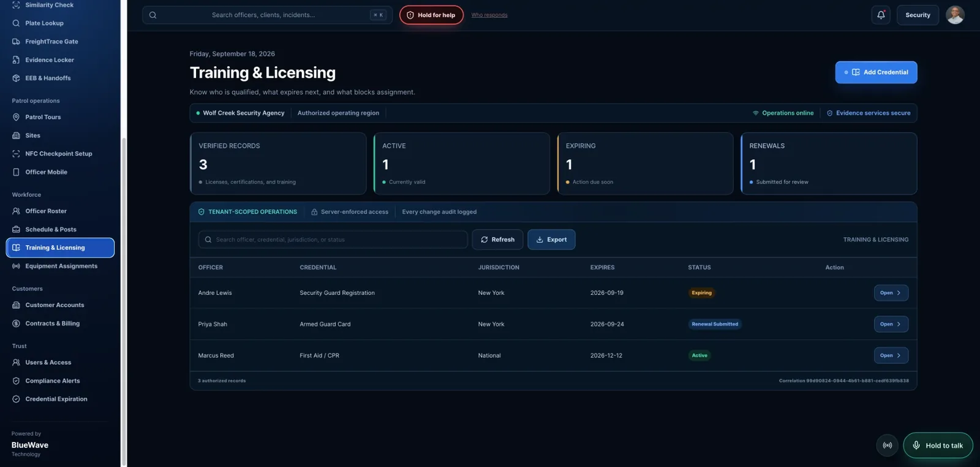Viewport: 980px width, 467px height.
Task: Click the global search magnifier icon
Action: click(153, 15)
